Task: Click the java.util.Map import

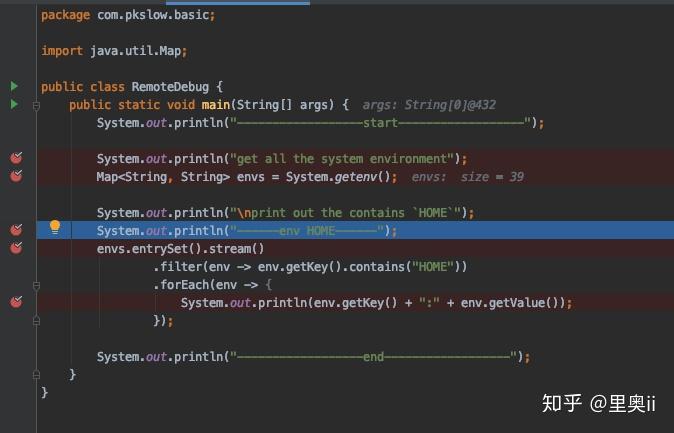Action: (135, 51)
